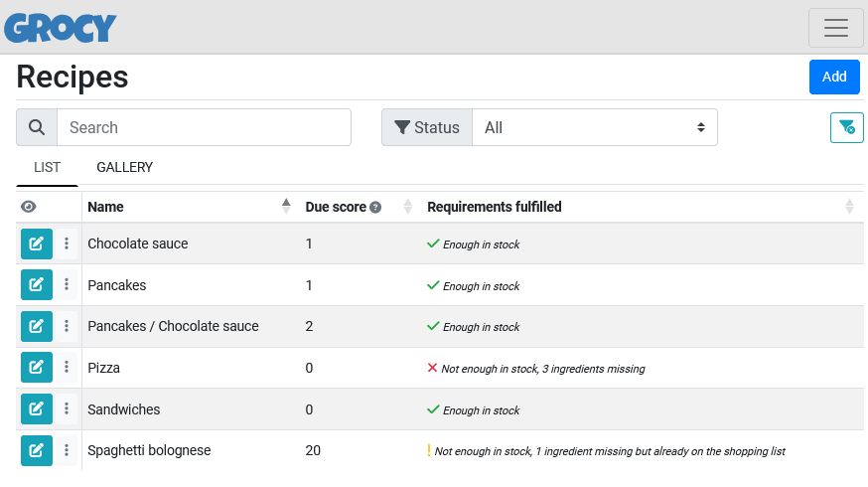Open more options for Sandwiches row
The image size is (868, 487).
67,408
